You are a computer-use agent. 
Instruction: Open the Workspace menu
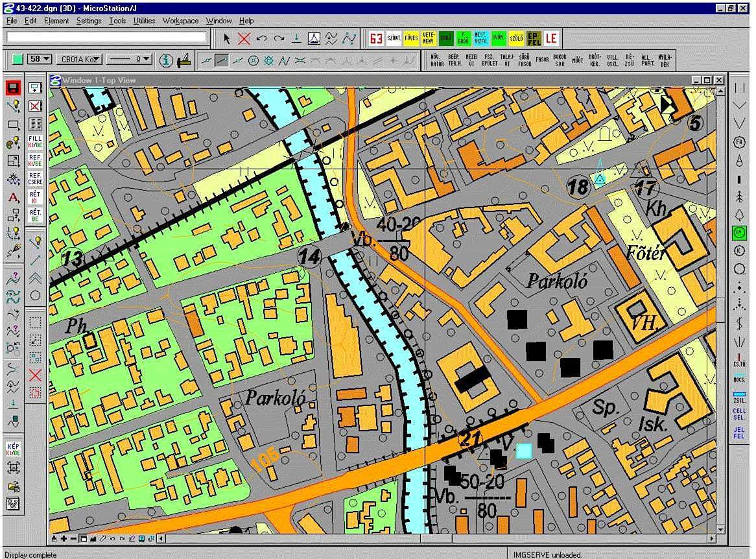click(180, 21)
